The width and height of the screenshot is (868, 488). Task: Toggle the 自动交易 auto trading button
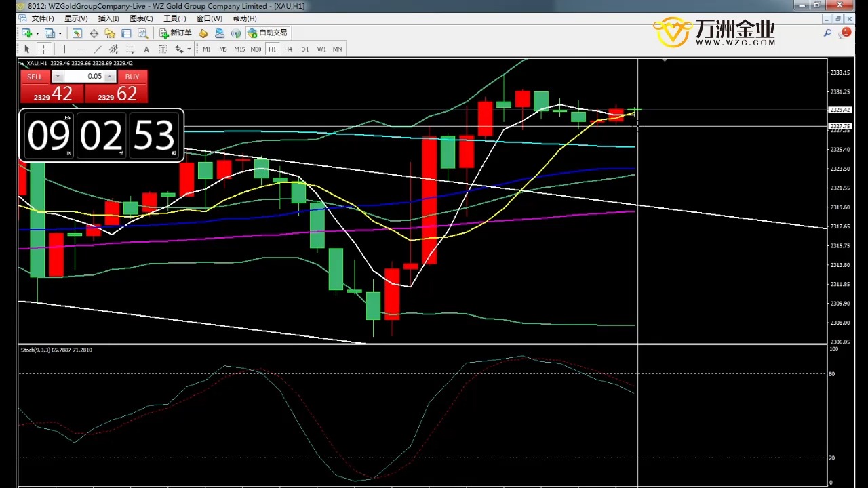click(x=267, y=33)
